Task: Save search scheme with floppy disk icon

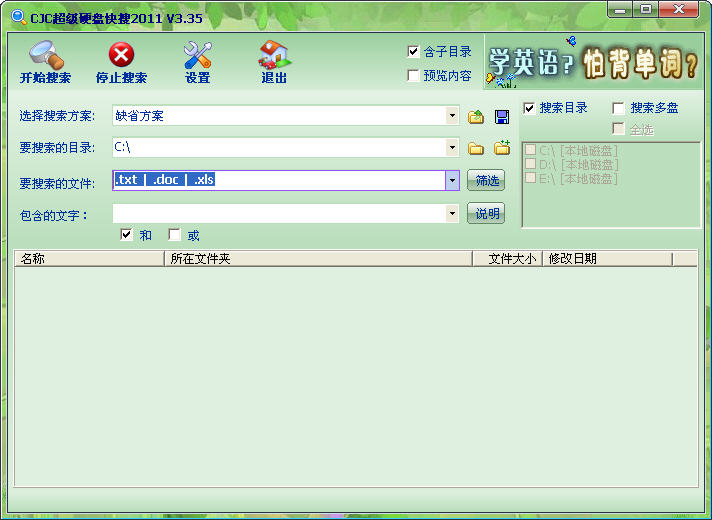Action: coord(502,117)
